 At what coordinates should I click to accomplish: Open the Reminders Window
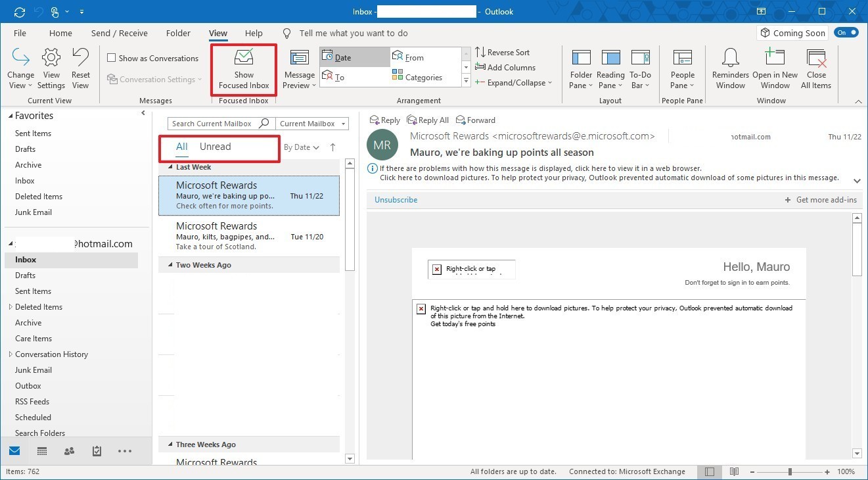pyautogui.click(x=731, y=68)
